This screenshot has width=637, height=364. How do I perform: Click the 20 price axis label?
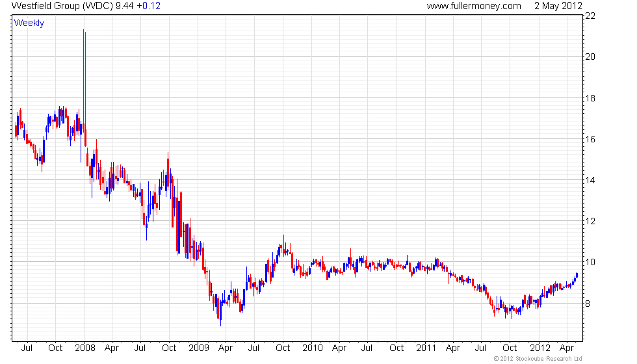[590, 57]
